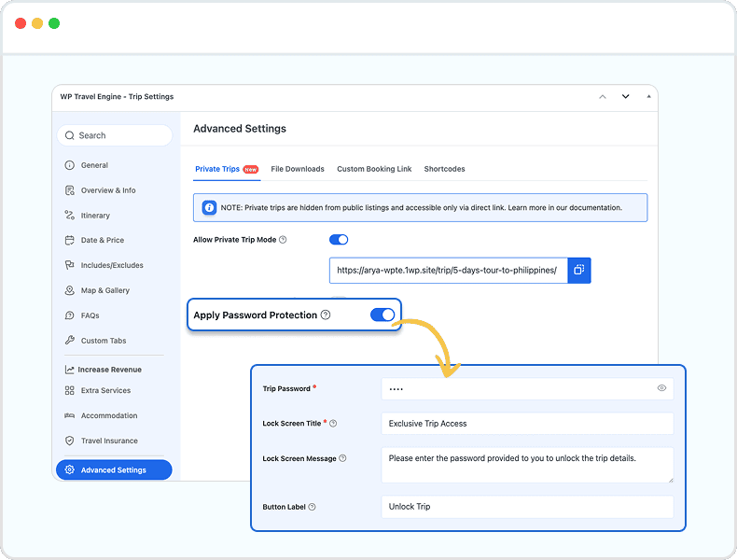Show the trip password with eye icon
The height and width of the screenshot is (560, 737).
(x=661, y=388)
